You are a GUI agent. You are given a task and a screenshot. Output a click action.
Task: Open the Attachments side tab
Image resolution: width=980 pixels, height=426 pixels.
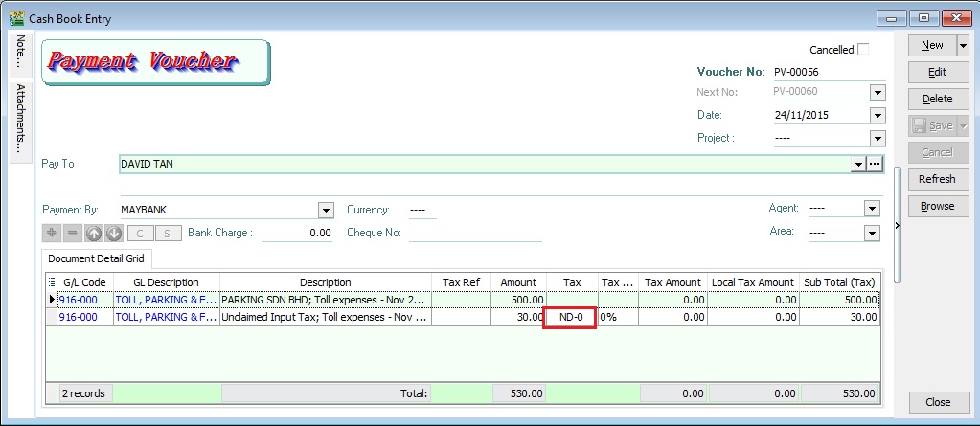[20, 120]
